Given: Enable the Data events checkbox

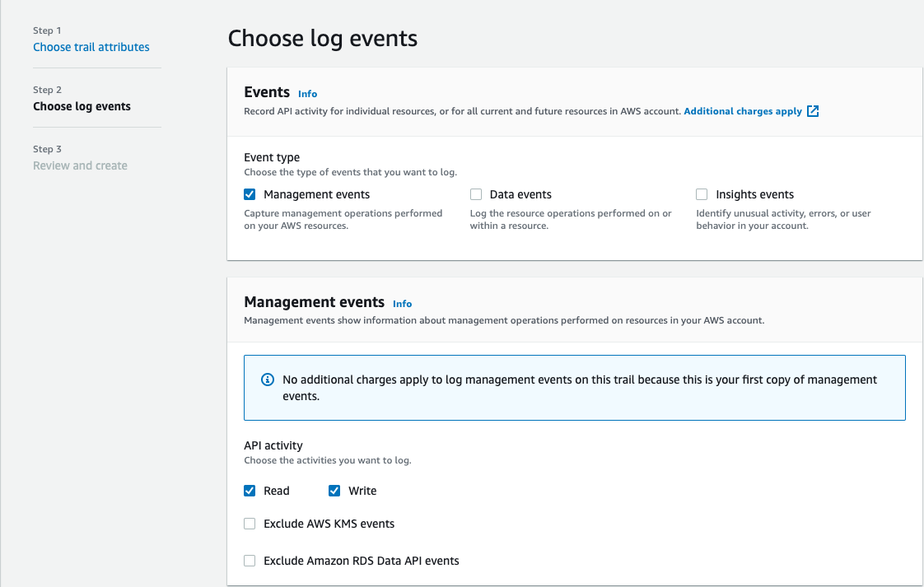Looking at the screenshot, I should [x=476, y=195].
